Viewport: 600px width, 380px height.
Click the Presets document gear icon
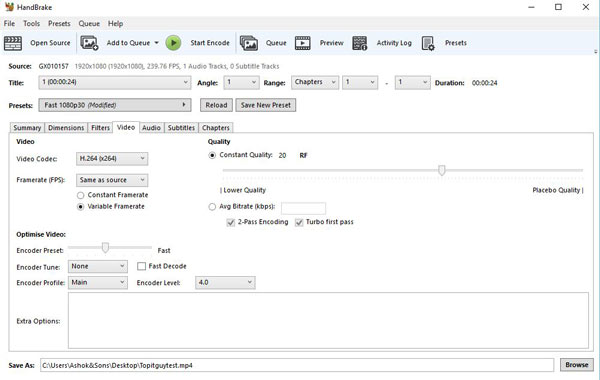tap(428, 43)
